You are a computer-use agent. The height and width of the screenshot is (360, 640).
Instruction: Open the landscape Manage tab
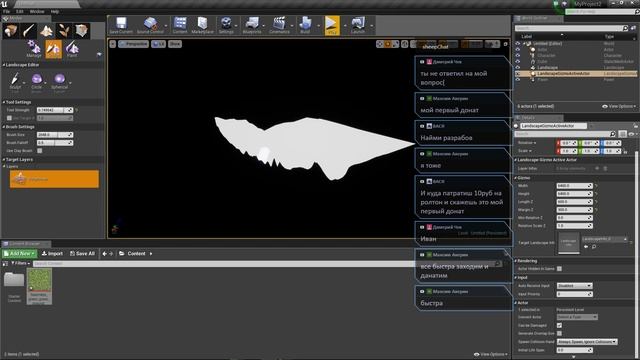point(34,49)
